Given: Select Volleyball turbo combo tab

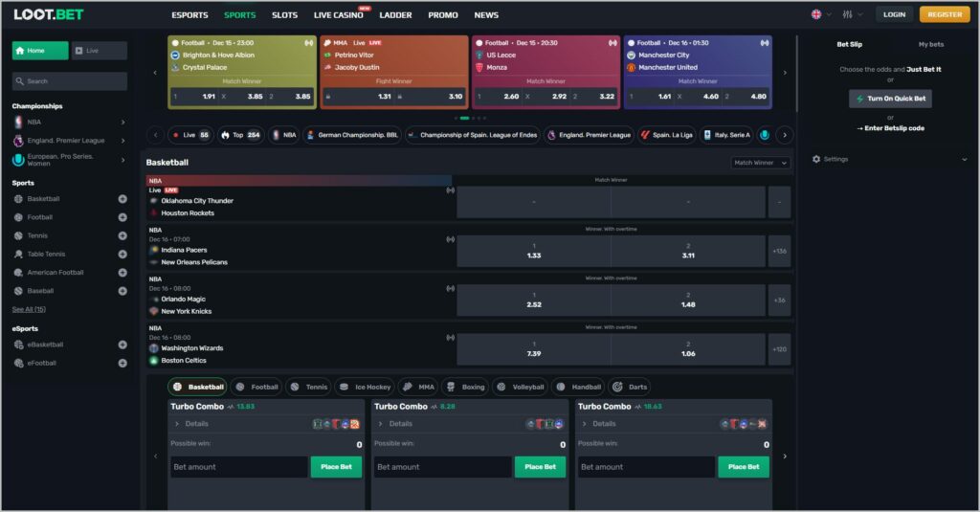Looking at the screenshot, I should click(520, 387).
